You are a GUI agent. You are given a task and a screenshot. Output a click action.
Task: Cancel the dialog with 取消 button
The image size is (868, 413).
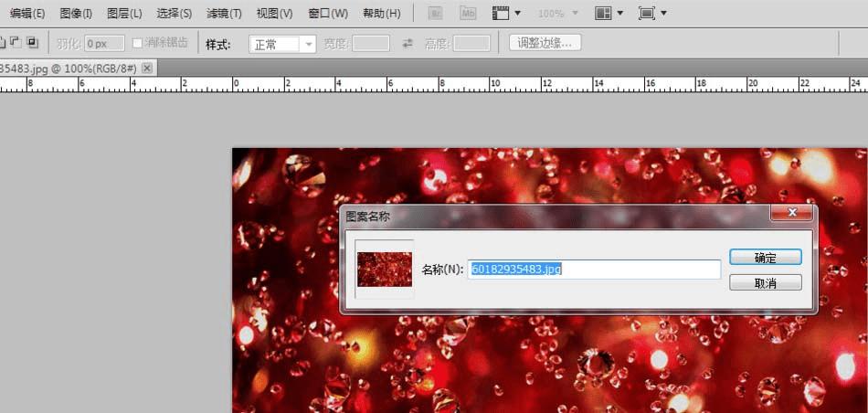(x=766, y=283)
